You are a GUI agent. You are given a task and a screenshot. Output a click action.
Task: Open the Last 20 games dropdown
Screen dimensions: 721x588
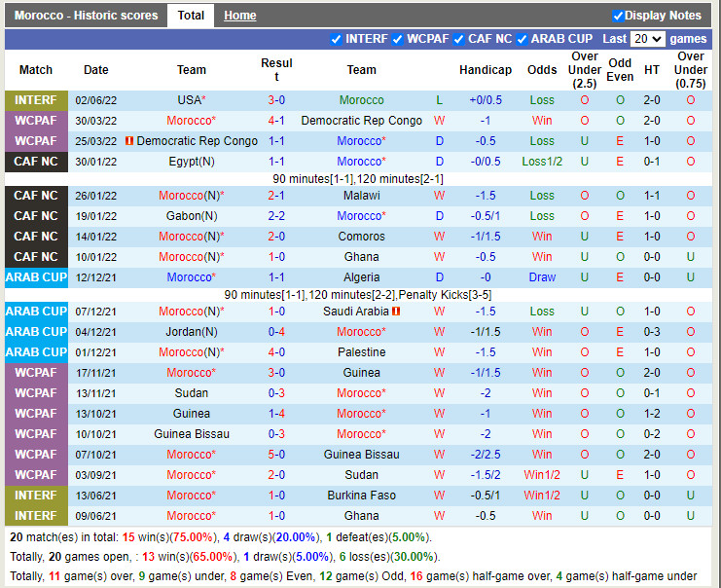pos(647,39)
